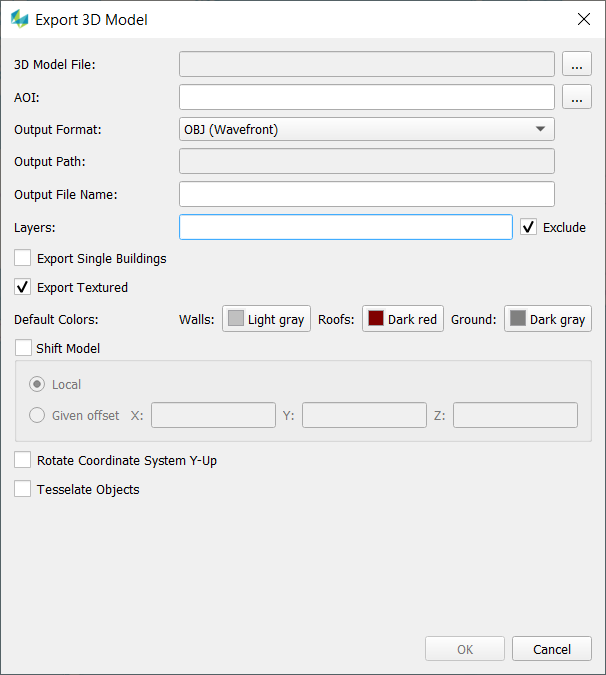Focus the Output File Name field

[x=366, y=194]
